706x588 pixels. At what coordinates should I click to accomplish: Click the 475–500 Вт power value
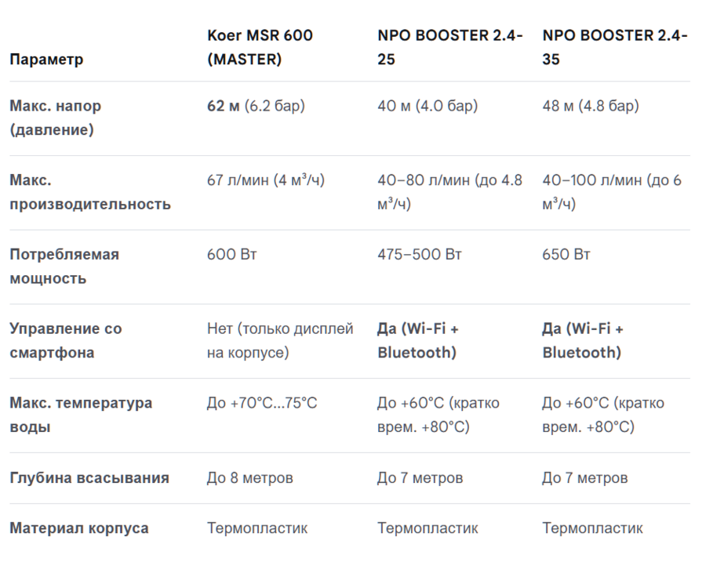click(419, 255)
